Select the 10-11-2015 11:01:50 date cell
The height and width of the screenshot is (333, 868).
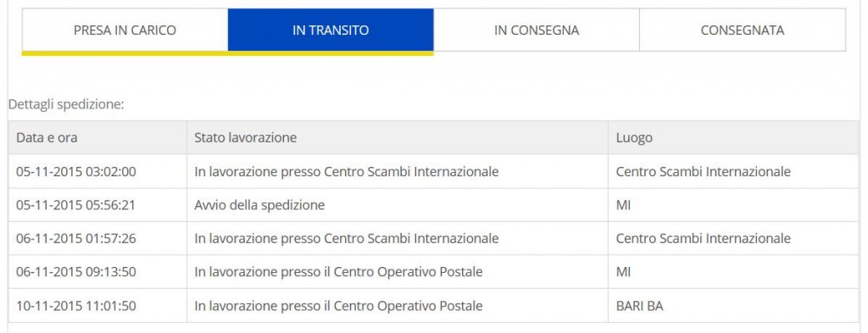[x=97, y=305]
